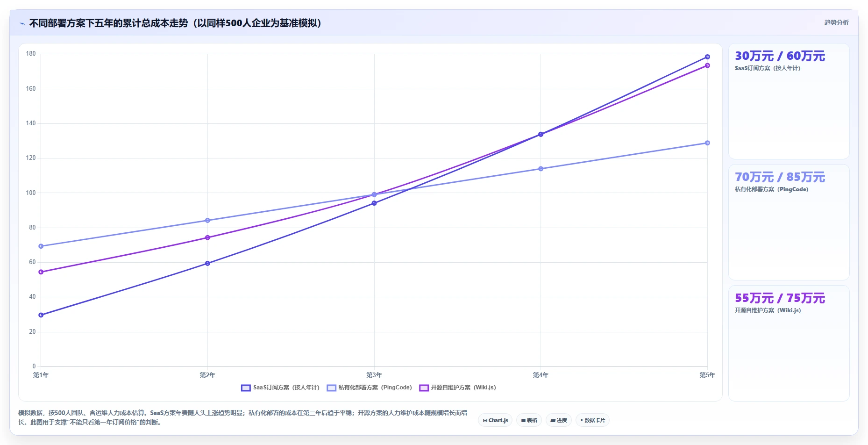Screen dimensions: 868x445
Task: Click PingCode line's 第5年 data point near 129
Action: pyautogui.click(x=707, y=143)
